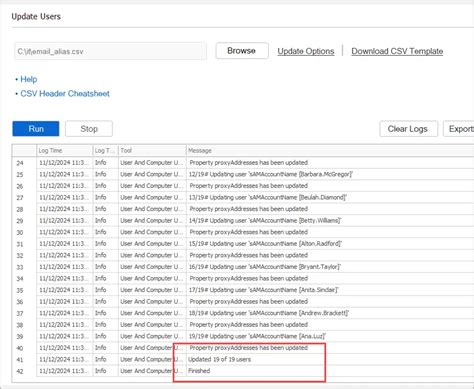Select the Betty.Williams update message

tap(265, 221)
